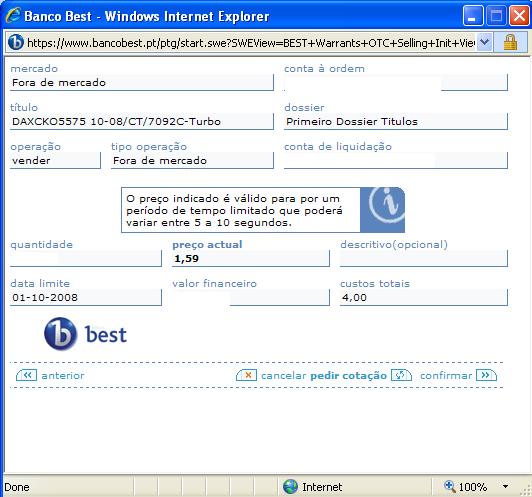Click the 'Internet' zone status text
The height and width of the screenshot is (497, 532).
[322, 487]
